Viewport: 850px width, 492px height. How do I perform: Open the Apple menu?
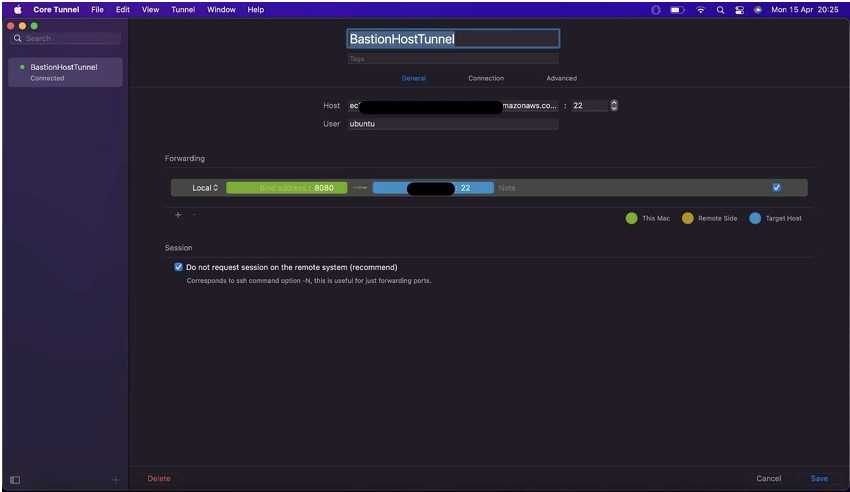coord(17,9)
